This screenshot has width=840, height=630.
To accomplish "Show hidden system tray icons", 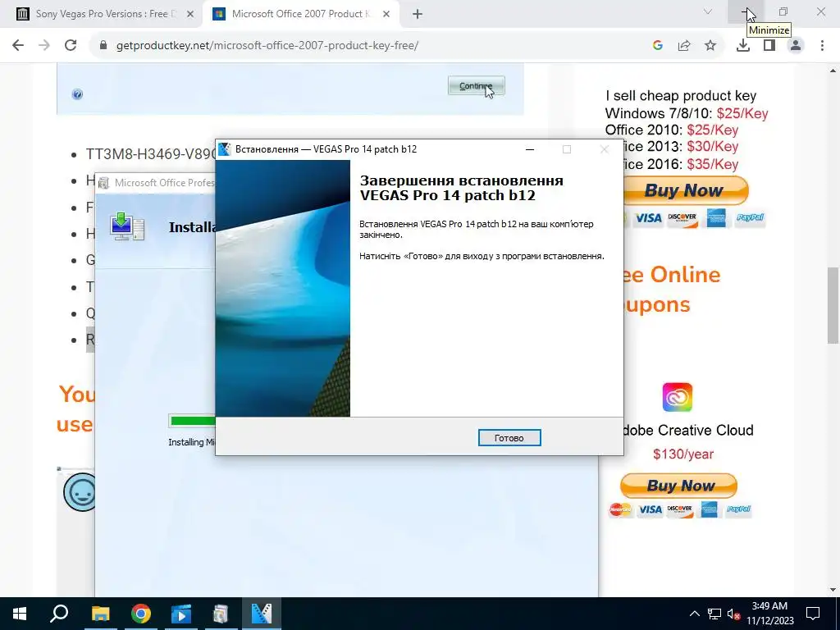I will point(694,614).
